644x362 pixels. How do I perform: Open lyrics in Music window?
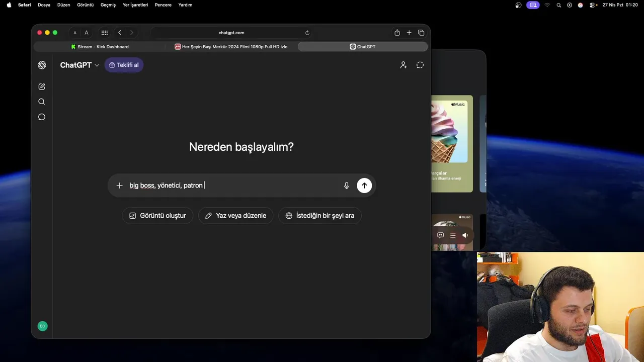coord(440,235)
